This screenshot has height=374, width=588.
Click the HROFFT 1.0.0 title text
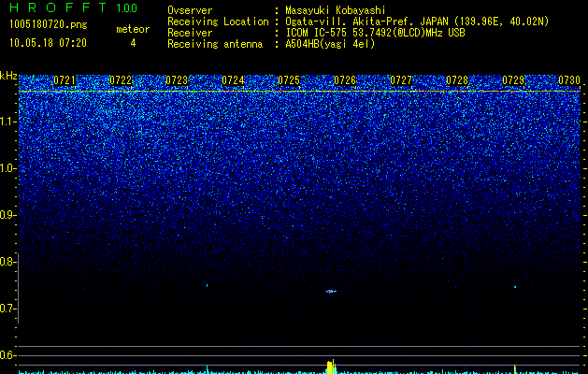pos(73,7)
